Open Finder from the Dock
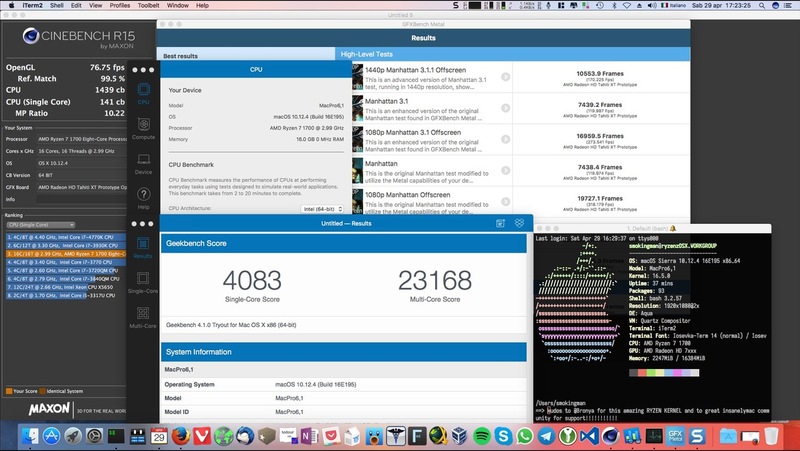800x451 pixels. (x=30, y=436)
